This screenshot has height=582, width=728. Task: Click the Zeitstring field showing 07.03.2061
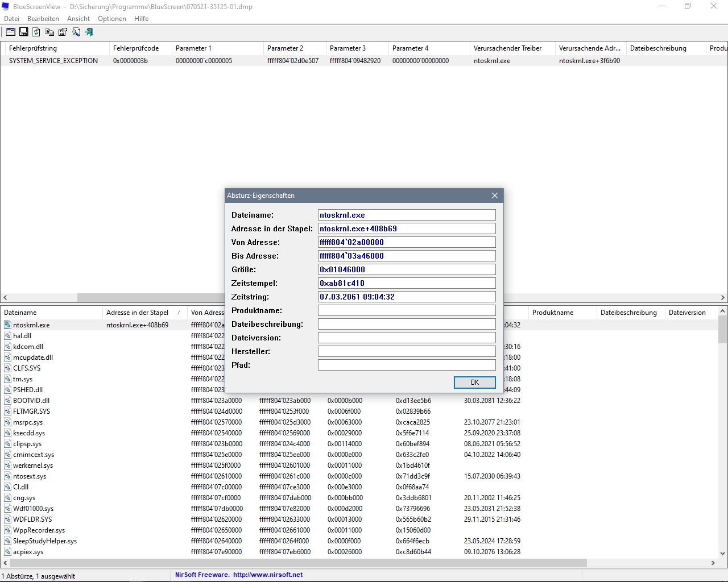(407, 297)
